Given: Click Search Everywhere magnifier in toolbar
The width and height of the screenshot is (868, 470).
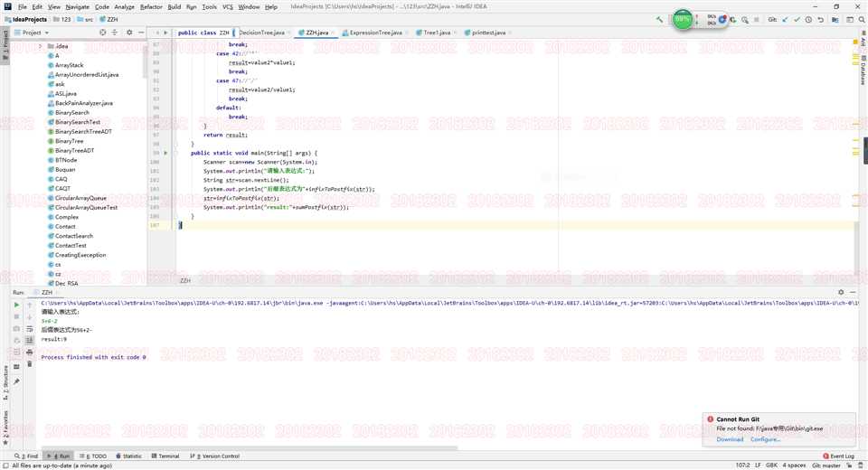Looking at the screenshot, I should coord(862,19).
